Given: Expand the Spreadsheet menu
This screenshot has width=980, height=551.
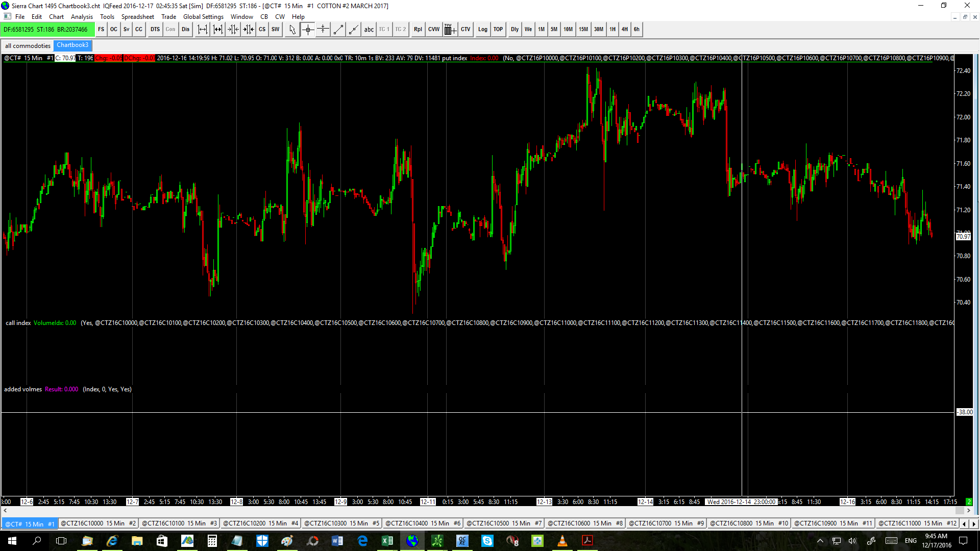Looking at the screenshot, I should pyautogui.click(x=137, y=17).
